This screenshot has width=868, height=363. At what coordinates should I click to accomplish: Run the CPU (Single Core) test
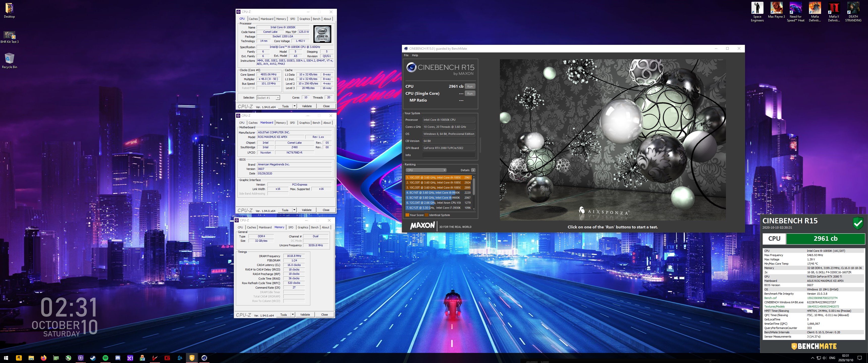(x=470, y=94)
